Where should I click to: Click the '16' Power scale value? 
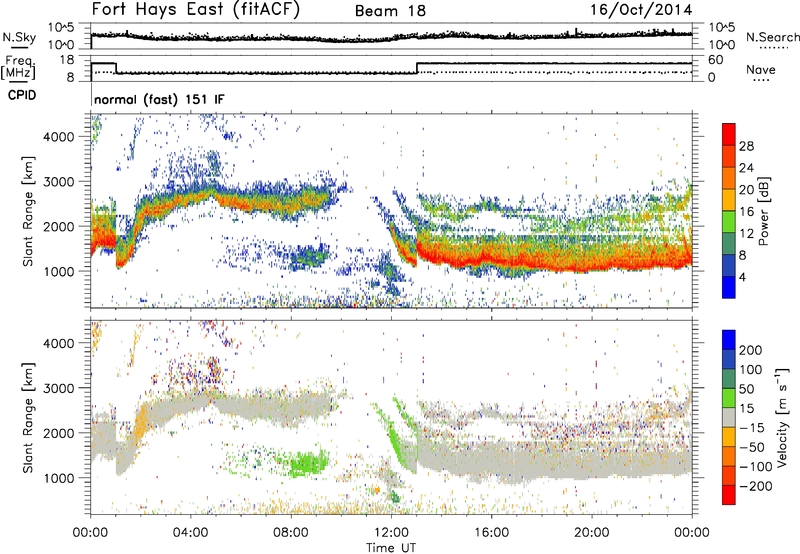pos(746,211)
